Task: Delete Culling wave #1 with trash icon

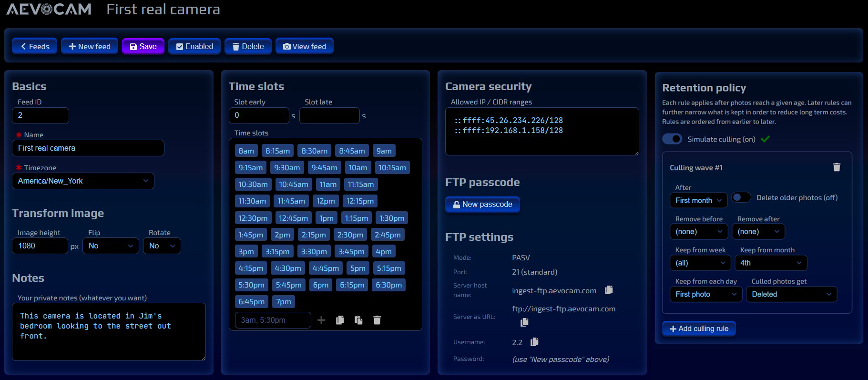Action: [x=837, y=167]
